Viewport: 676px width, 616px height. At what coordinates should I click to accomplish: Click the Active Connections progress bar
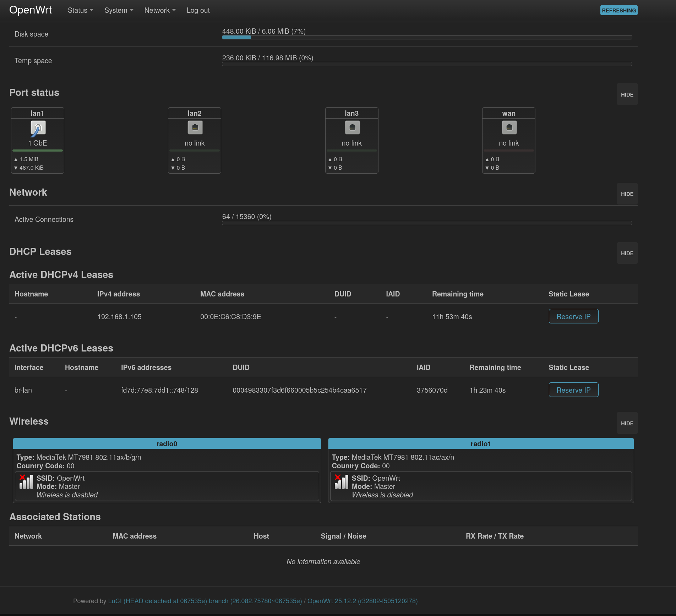pos(427,223)
